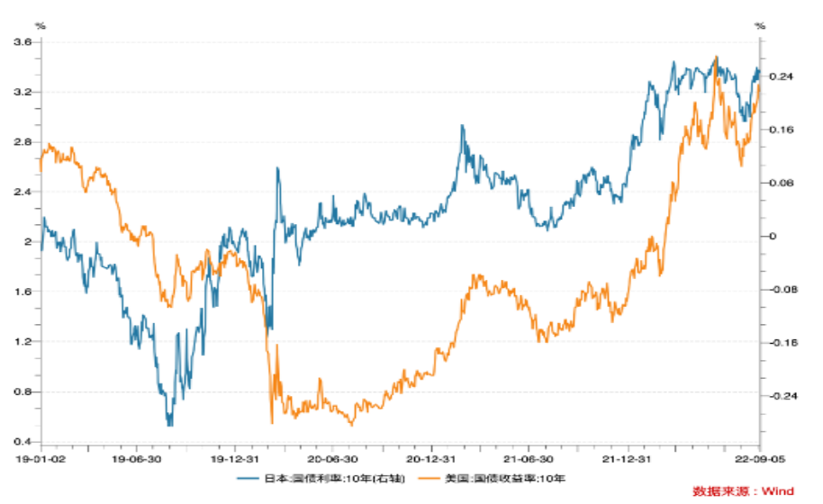
Task: Select the 19-12-31 date label
Action: (x=236, y=458)
